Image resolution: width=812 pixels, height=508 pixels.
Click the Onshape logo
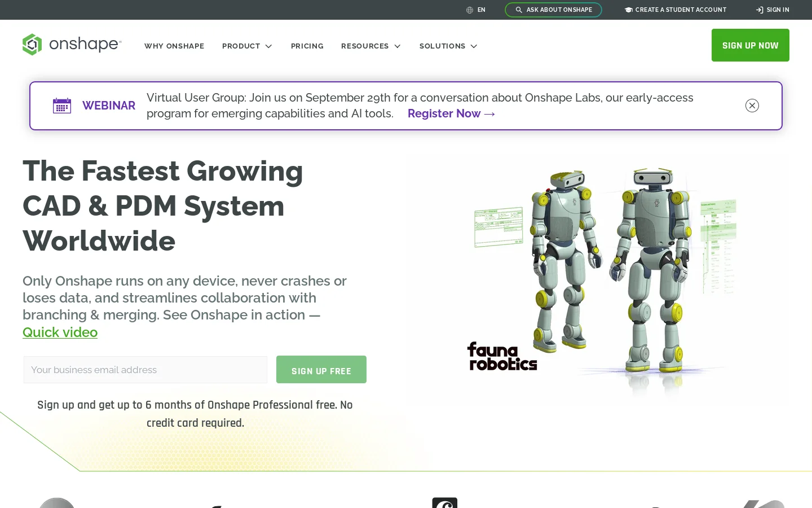[x=72, y=45]
